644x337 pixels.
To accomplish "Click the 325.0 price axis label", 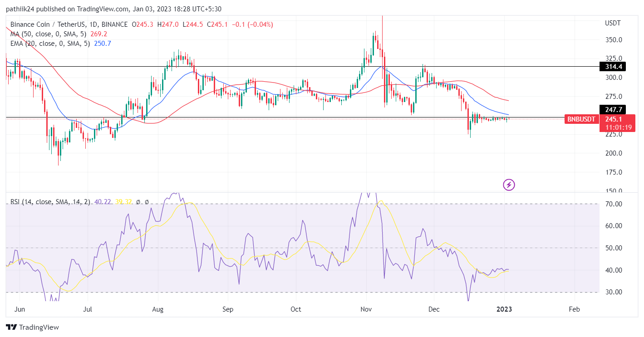I will coord(613,59).
